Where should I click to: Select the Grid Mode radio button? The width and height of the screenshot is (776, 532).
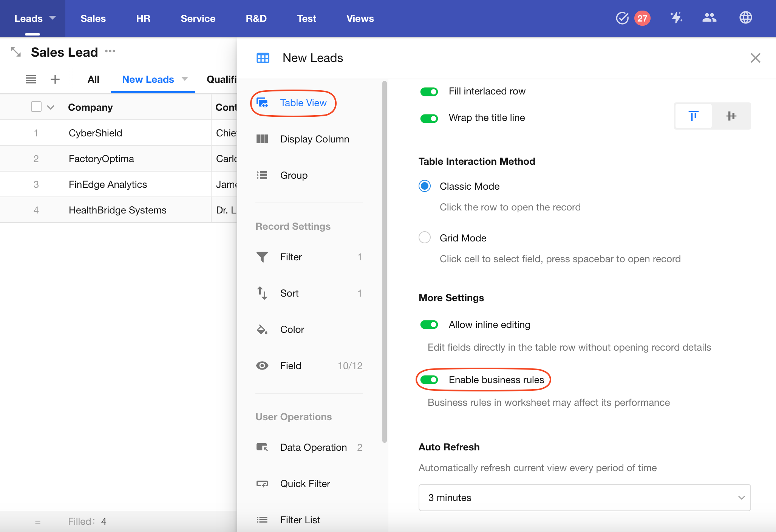tap(425, 238)
